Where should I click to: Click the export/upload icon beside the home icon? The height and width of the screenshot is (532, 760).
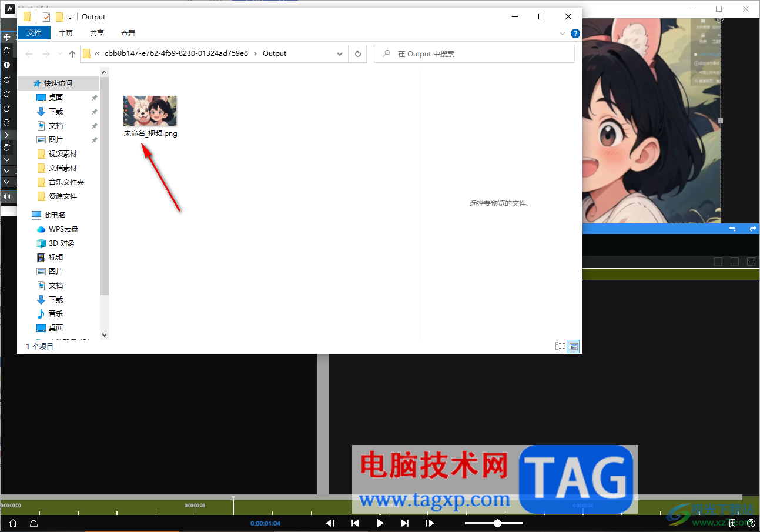(x=34, y=523)
